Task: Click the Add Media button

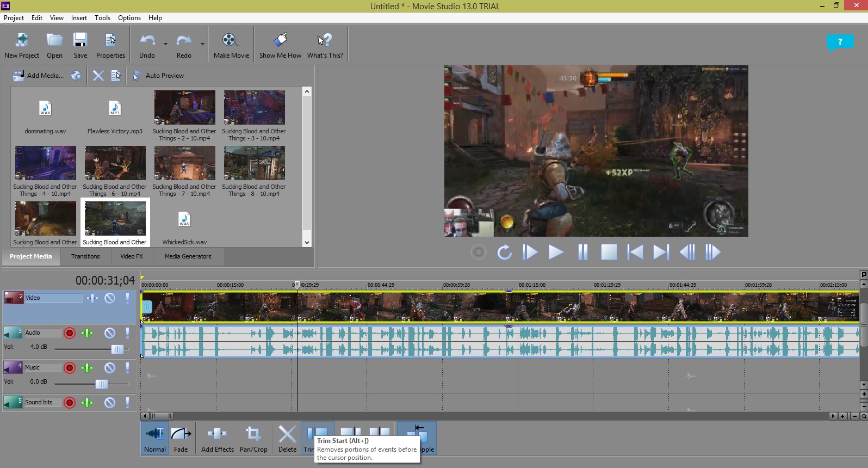Action: 38,76
